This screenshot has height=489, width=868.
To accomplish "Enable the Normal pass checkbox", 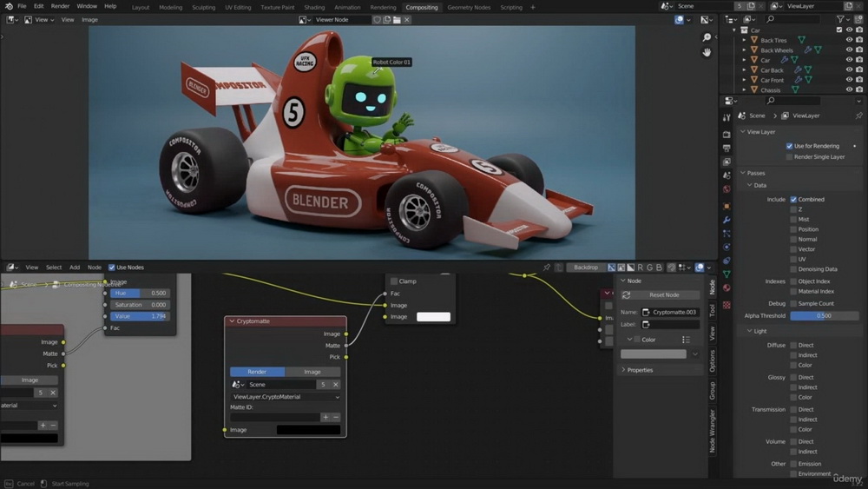I will (x=793, y=239).
